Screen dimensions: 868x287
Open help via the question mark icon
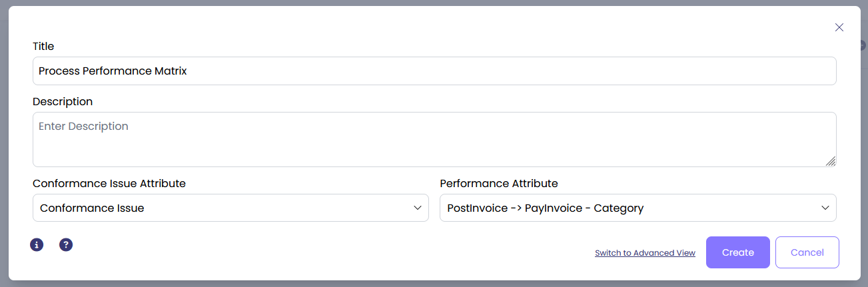(x=66, y=245)
